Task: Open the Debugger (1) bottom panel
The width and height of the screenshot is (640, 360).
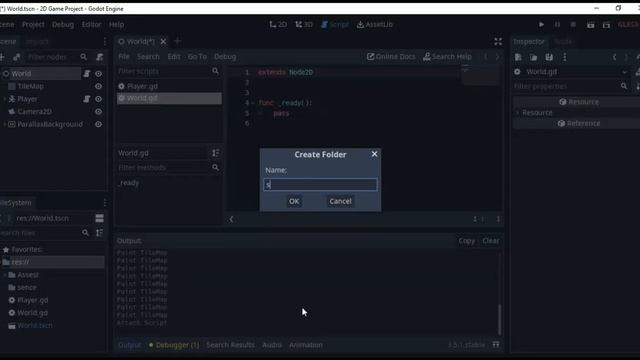Action: pos(174,345)
